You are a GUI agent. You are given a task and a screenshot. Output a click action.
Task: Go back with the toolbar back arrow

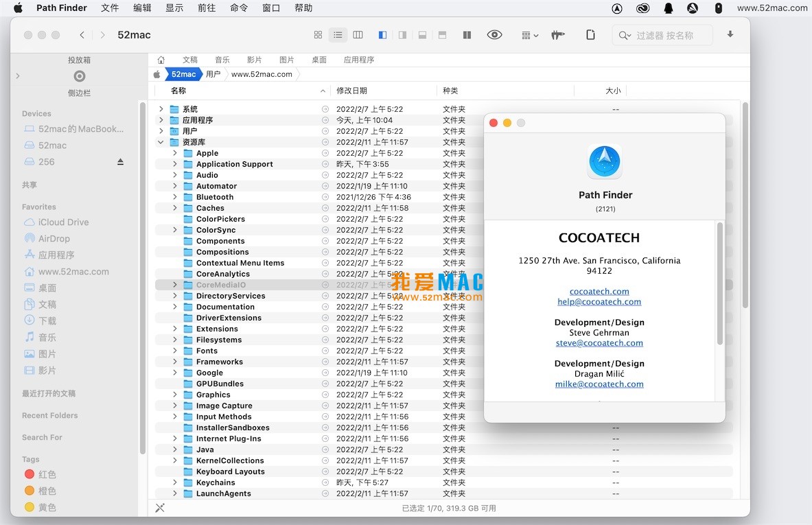tap(82, 35)
